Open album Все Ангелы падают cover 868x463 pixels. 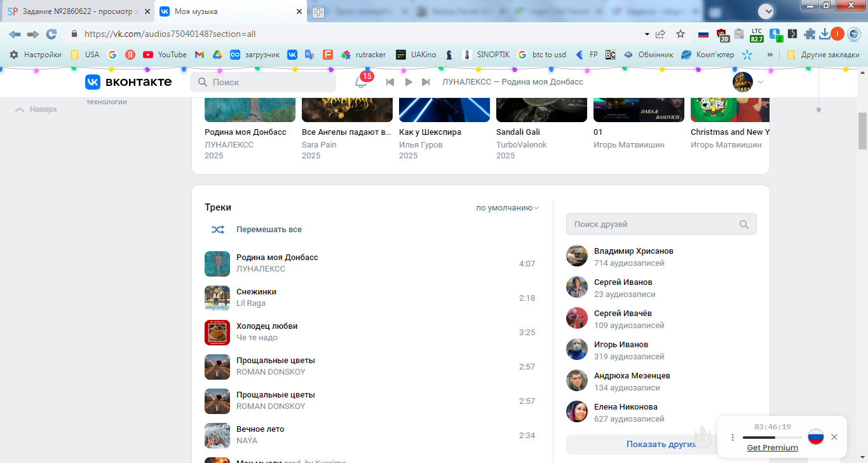tap(347, 111)
